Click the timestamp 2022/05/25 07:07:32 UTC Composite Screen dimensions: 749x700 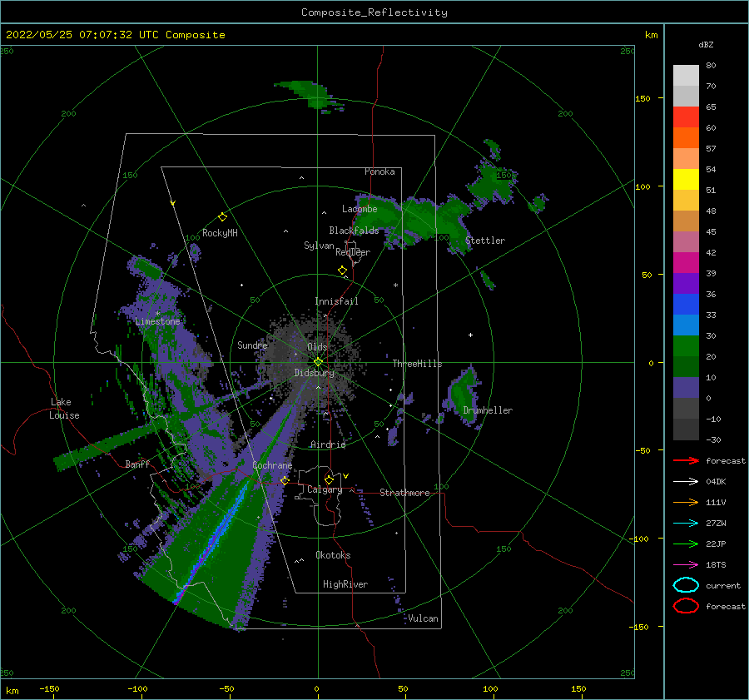(x=115, y=35)
